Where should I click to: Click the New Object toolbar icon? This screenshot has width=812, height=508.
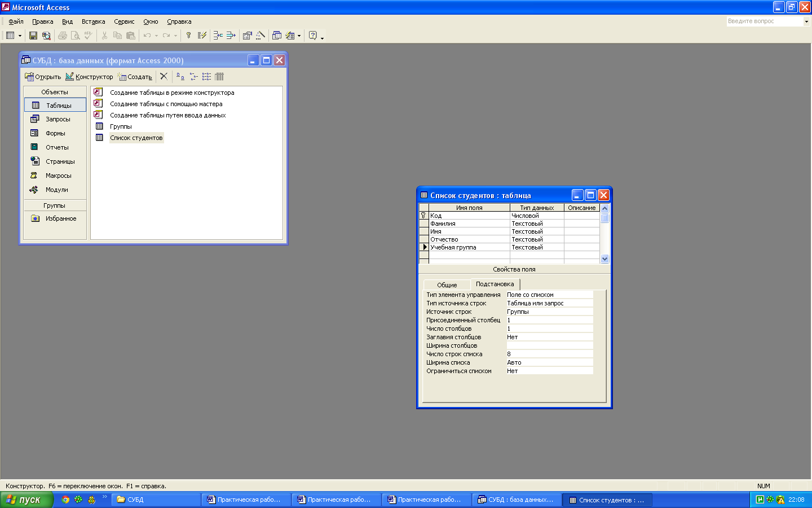tap(290, 36)
